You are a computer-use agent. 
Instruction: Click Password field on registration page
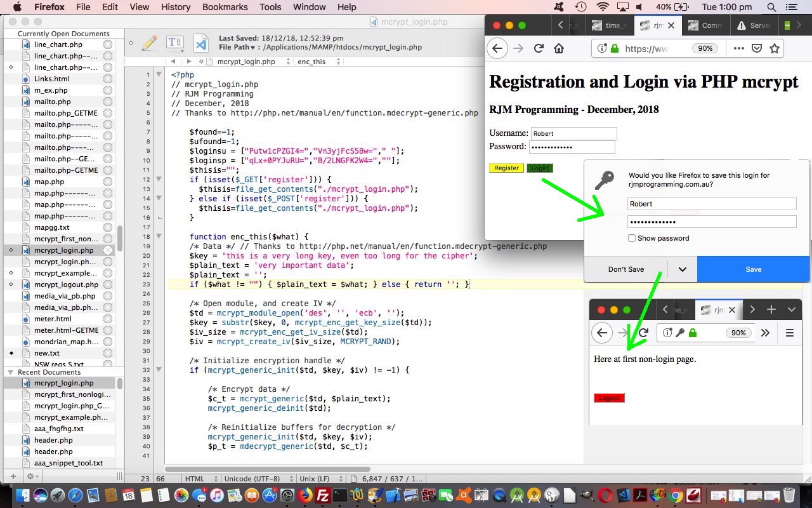572,147
